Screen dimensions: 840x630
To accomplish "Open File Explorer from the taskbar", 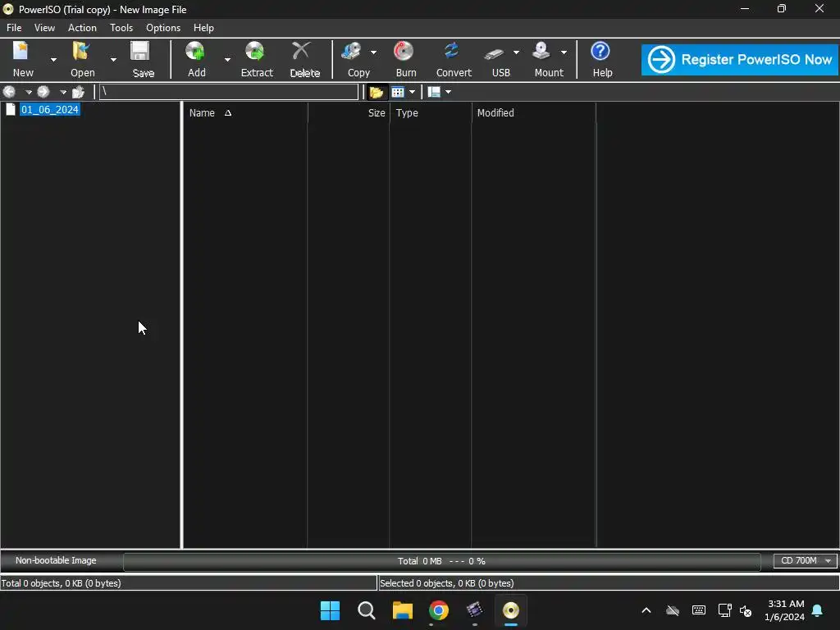I will (402, 610).
